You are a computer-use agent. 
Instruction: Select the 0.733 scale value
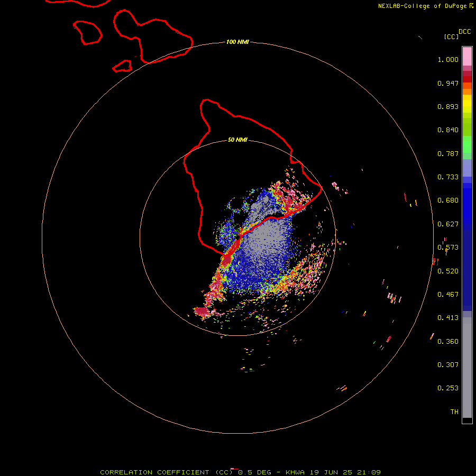448,177
